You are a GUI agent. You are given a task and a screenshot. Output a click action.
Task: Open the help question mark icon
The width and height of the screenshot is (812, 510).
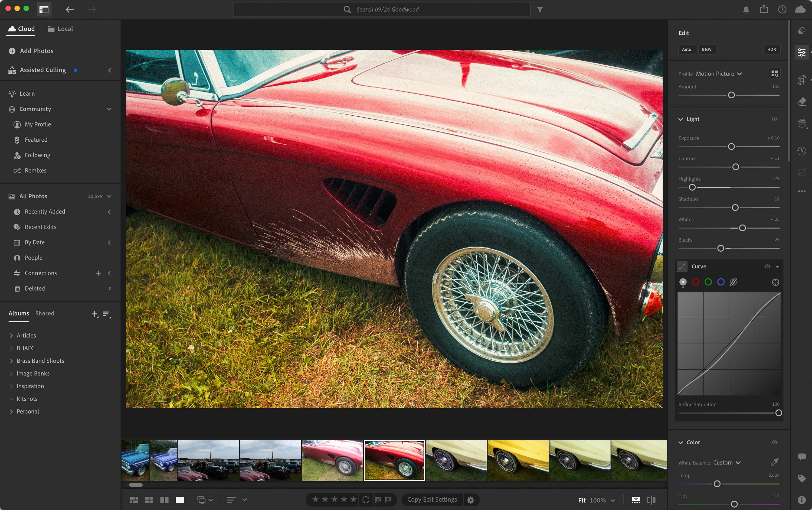(782, 9)
